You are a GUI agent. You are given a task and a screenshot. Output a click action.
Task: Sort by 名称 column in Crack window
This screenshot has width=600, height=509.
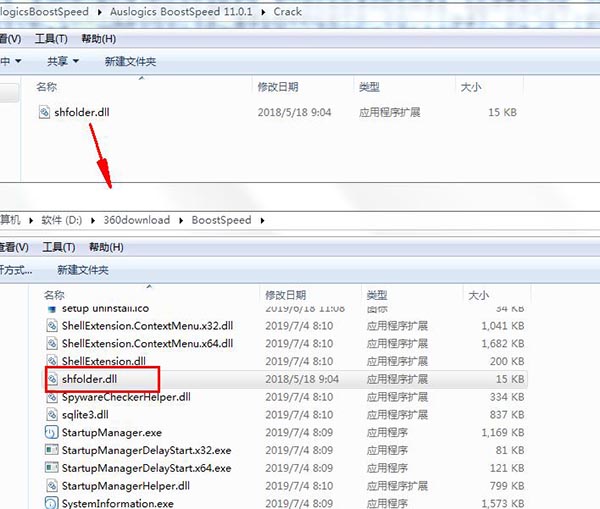pyautogui.click(x=47, y=87)
